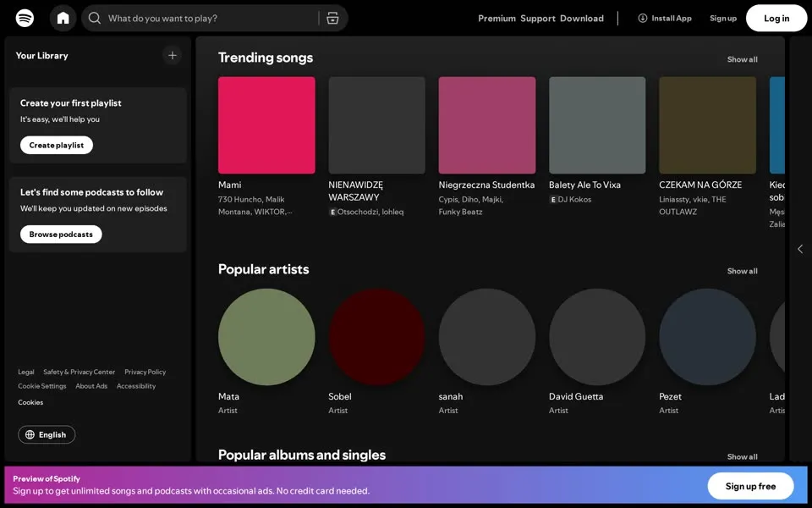Click the Log in button
Screen dimensions: 812x508
[x=776, y=18]
